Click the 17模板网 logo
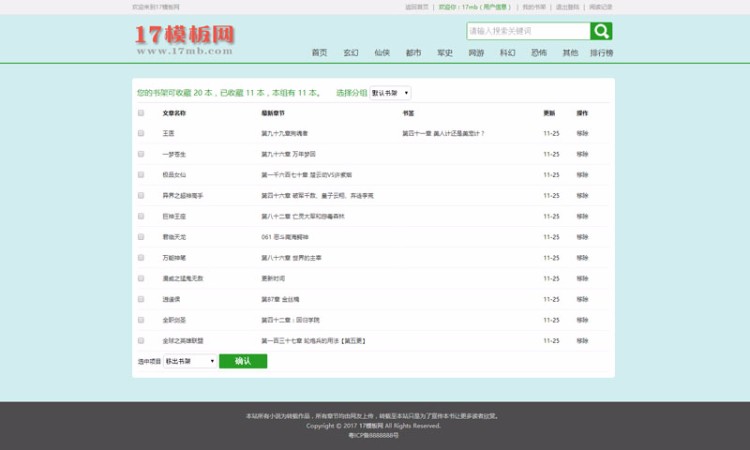This screenshot has width=750, height=450. pos(185,40)
